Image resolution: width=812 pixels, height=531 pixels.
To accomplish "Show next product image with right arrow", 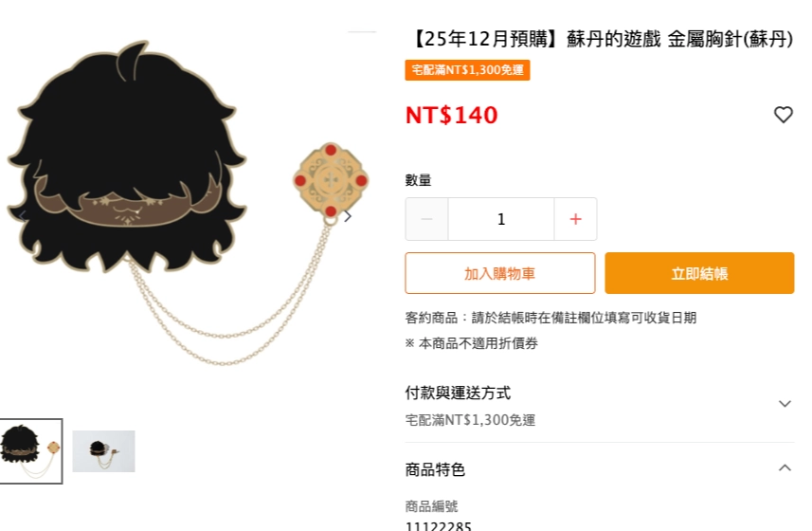I will tap(348, 216).
